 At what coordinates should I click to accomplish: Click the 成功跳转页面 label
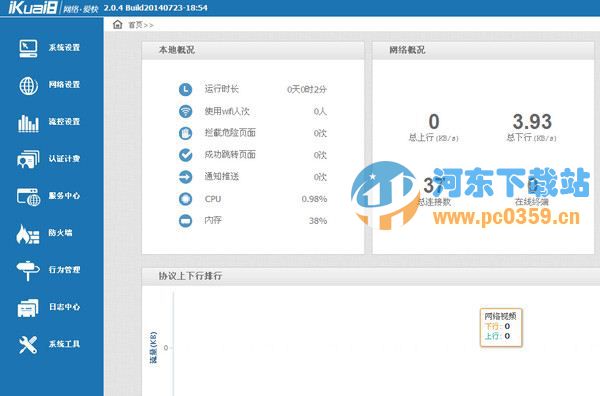230,155
